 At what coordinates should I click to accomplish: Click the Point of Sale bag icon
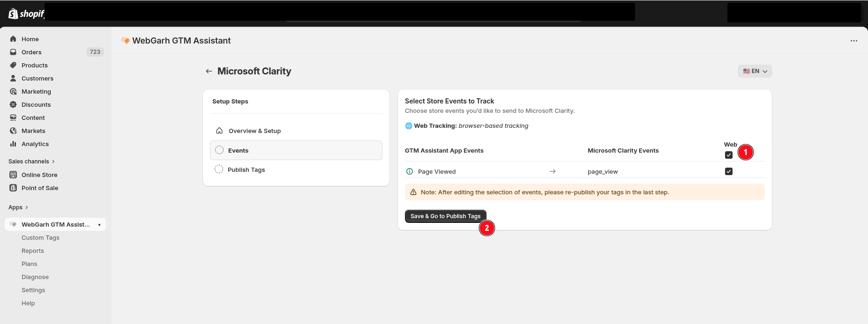(x=13, y=188)
